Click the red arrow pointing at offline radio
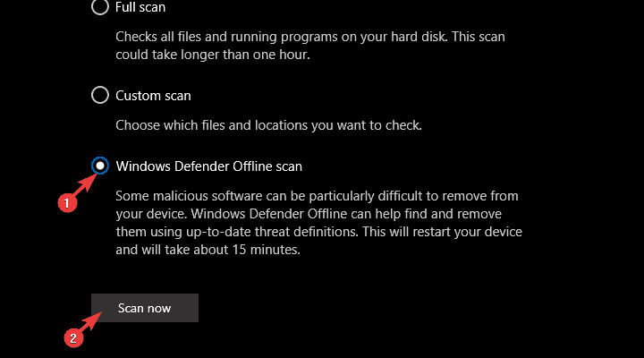This screenshot has width=644, height=358. coord(82,184)
